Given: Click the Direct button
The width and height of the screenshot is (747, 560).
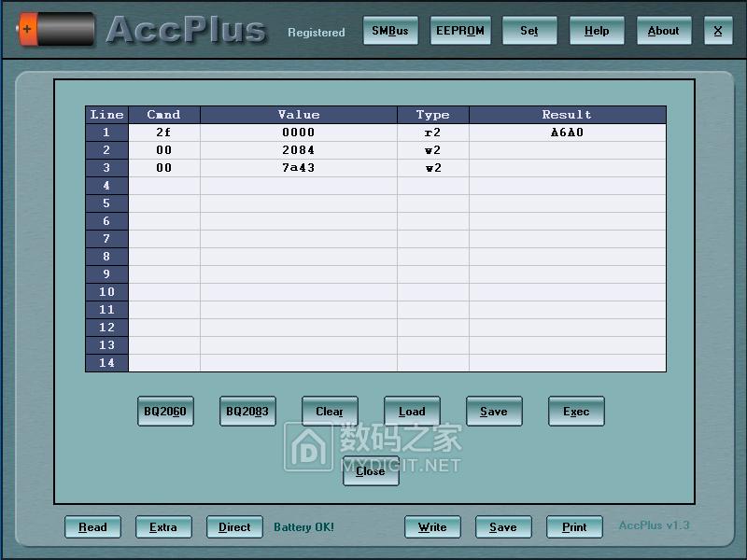Looking at the screenshot, I should pos(234,527).
